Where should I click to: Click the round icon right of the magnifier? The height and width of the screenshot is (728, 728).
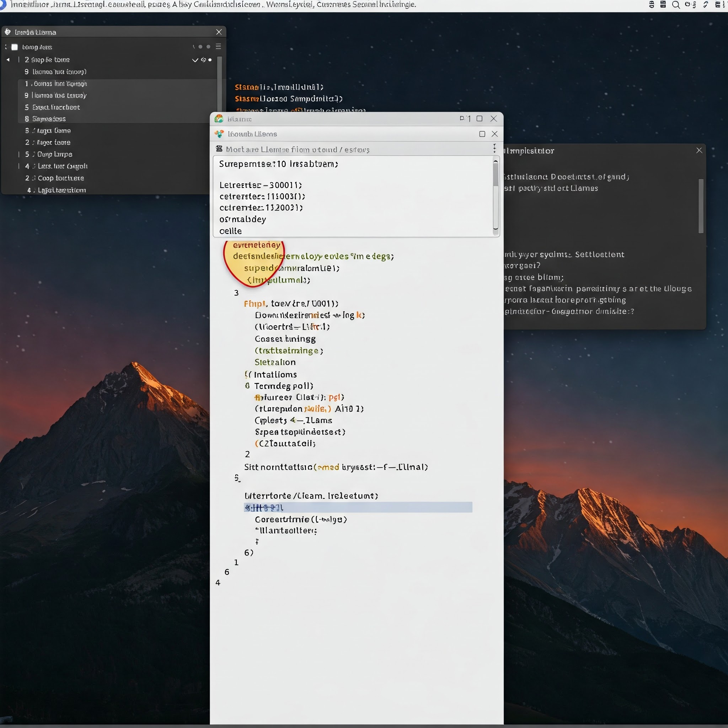(x=688, y=5)
